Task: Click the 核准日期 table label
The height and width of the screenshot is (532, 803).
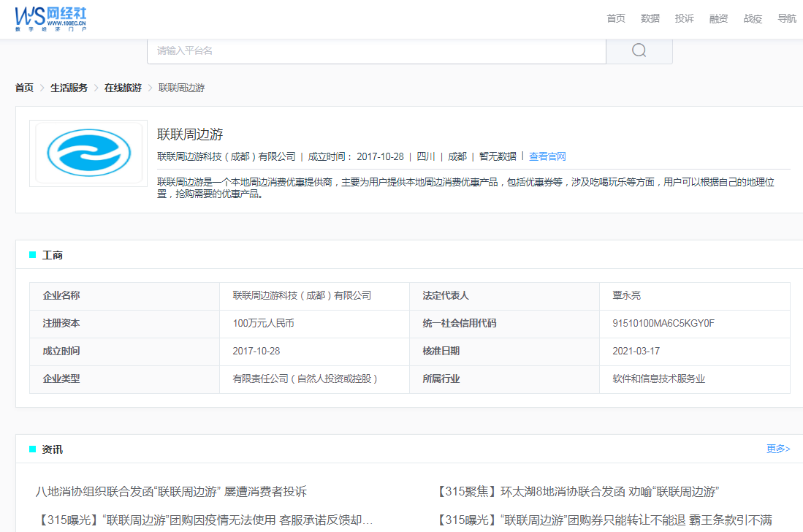Action: click(x=441, y=351)
